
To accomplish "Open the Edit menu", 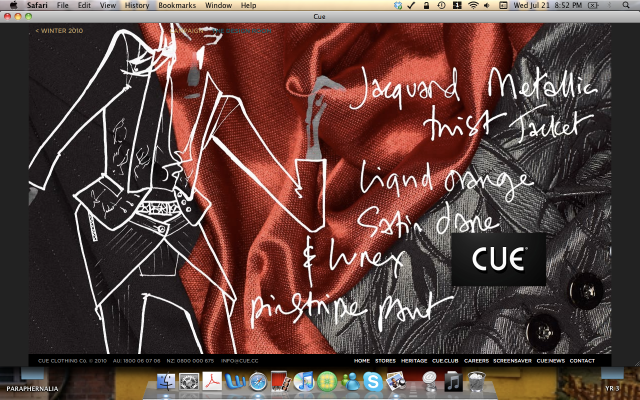I will coord(84,5).
